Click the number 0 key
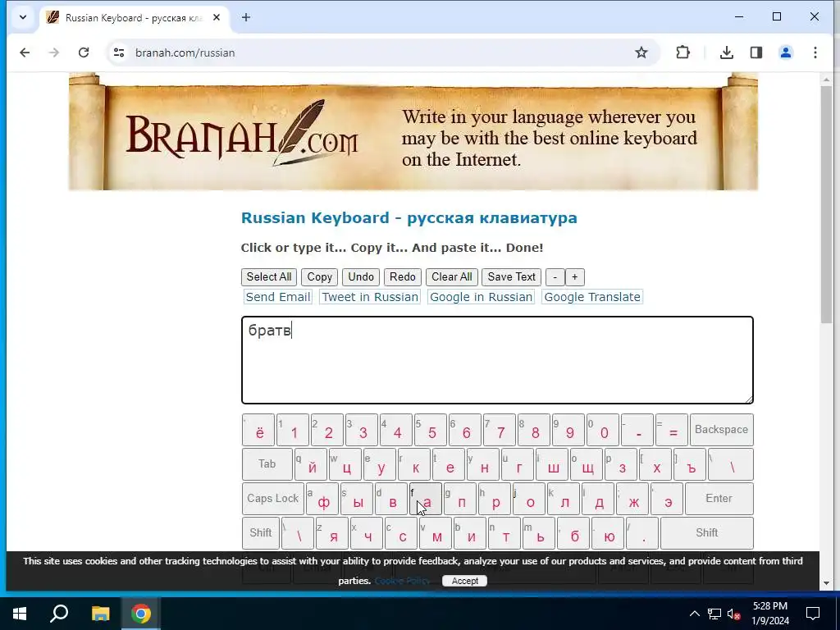Screen dimensions: 840x630 click(x=603, y=430)
